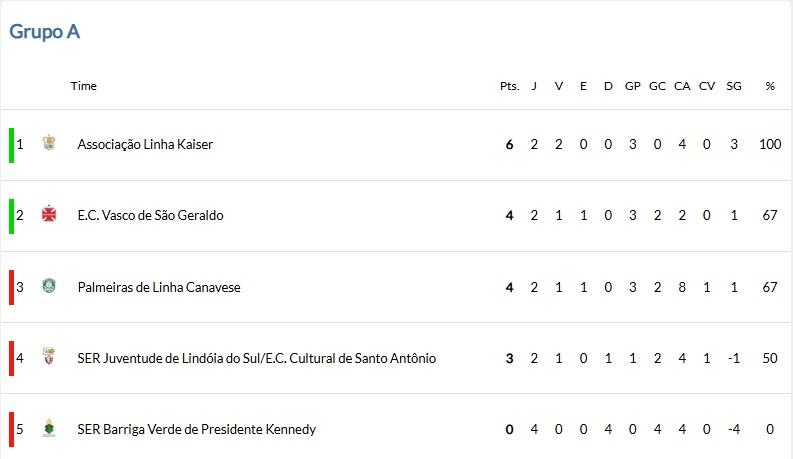
Task: Select SER Barriga Verde de Presidente Kennedy
Action: point(197,430)
